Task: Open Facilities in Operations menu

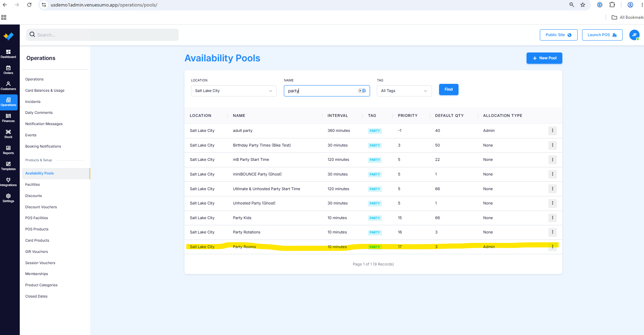Action: [x=32, y=184]
